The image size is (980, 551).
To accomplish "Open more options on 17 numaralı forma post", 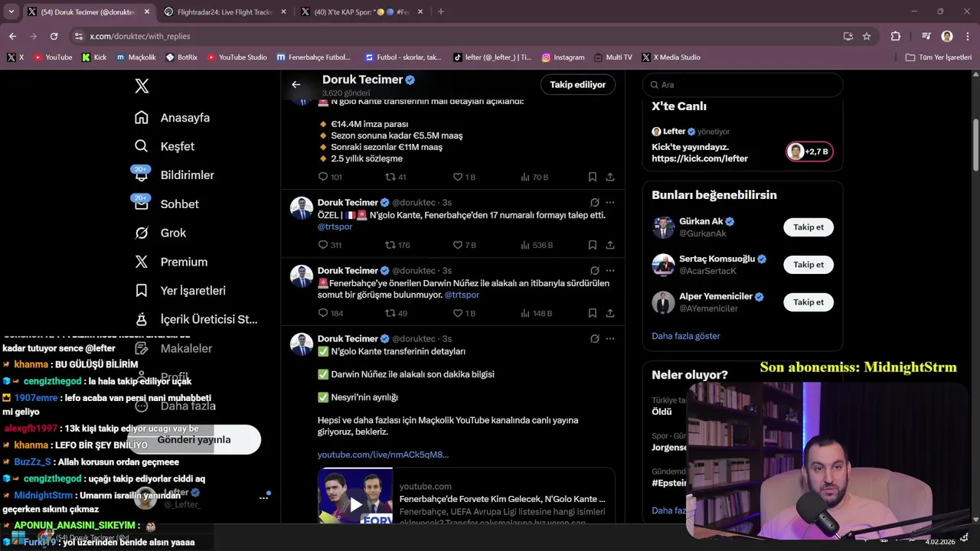I will click(x=610, y=203).
